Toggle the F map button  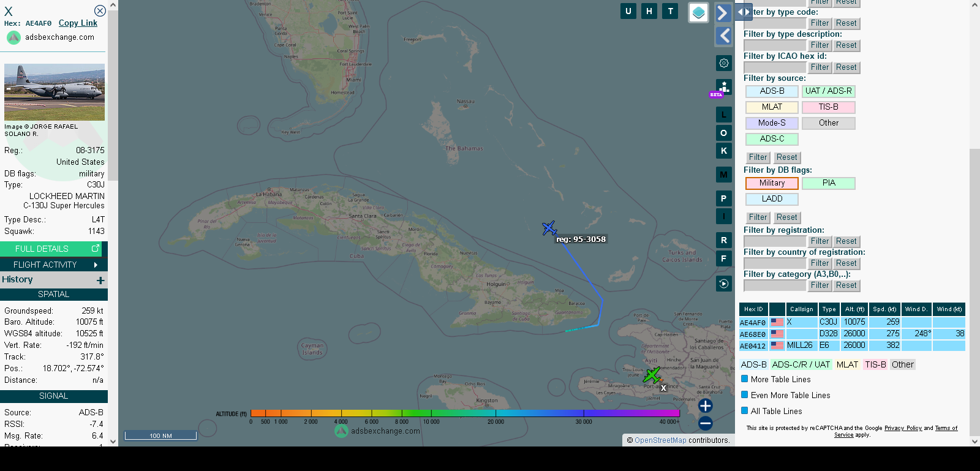tap(724, 258)
